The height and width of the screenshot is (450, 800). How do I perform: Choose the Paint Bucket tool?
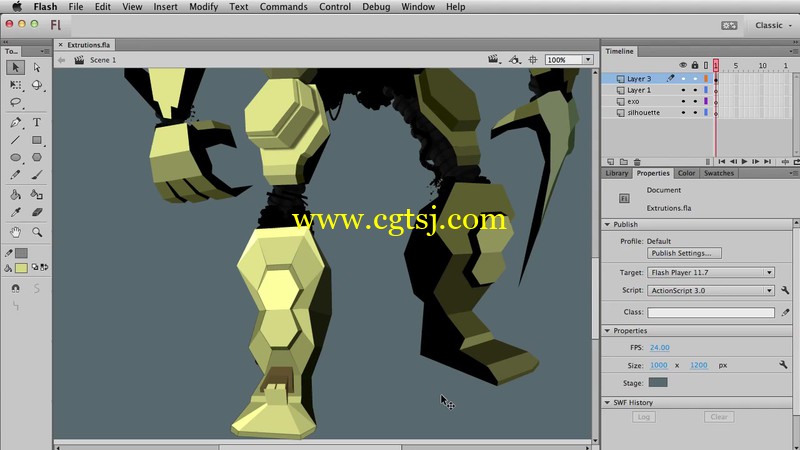(15, 194)
